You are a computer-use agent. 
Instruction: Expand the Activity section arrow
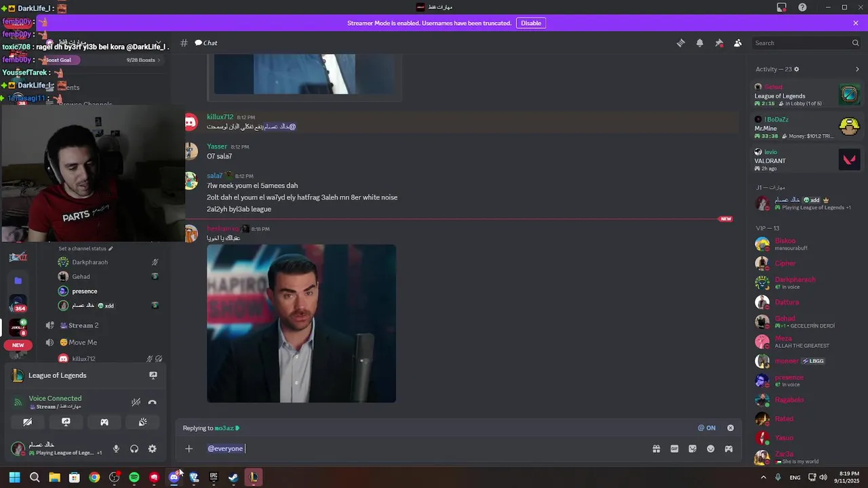point(857,69)
